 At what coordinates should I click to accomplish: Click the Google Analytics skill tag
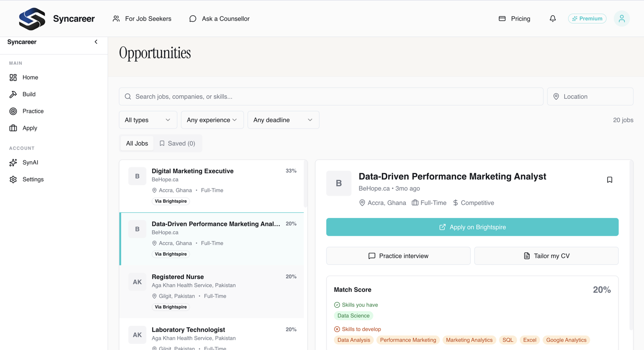click(566, 340)
